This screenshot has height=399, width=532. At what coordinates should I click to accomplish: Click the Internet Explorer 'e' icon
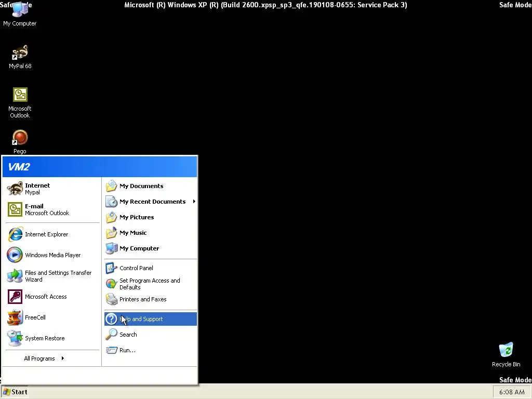(x=15, y=234)
